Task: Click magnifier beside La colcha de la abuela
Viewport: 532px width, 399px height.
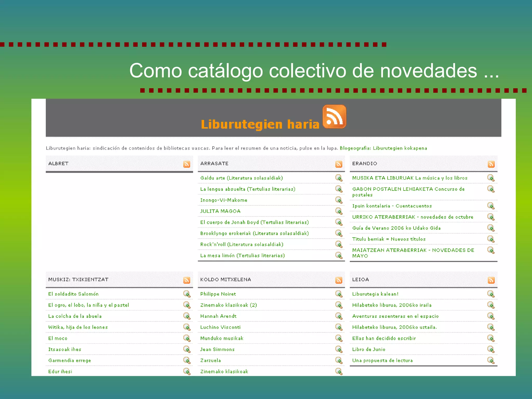Action: 187,316
